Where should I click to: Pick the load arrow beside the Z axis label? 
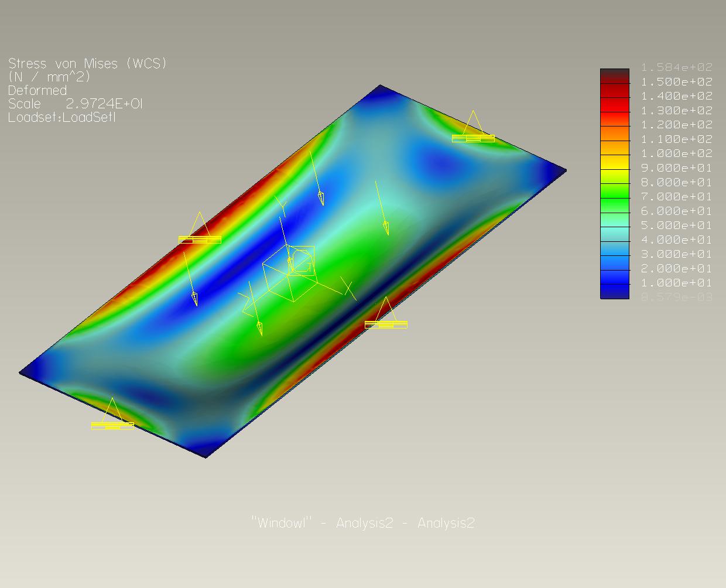(255, 309)
